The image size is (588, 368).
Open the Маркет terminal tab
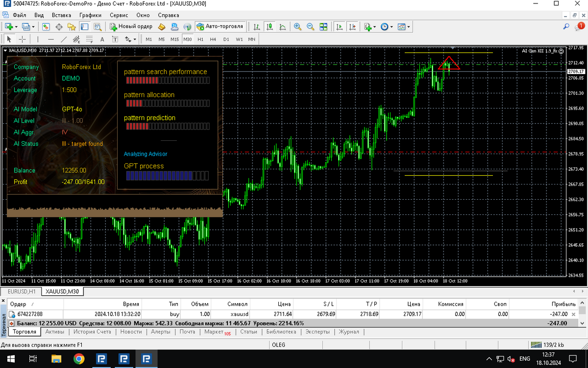[x=217, y=332]
